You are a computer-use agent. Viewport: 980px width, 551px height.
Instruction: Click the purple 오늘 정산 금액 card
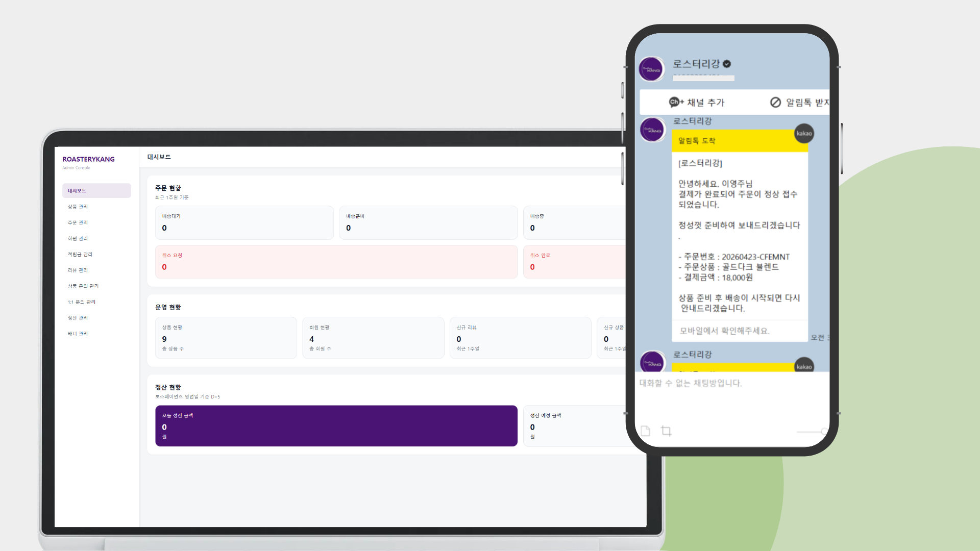click(336, 426)
